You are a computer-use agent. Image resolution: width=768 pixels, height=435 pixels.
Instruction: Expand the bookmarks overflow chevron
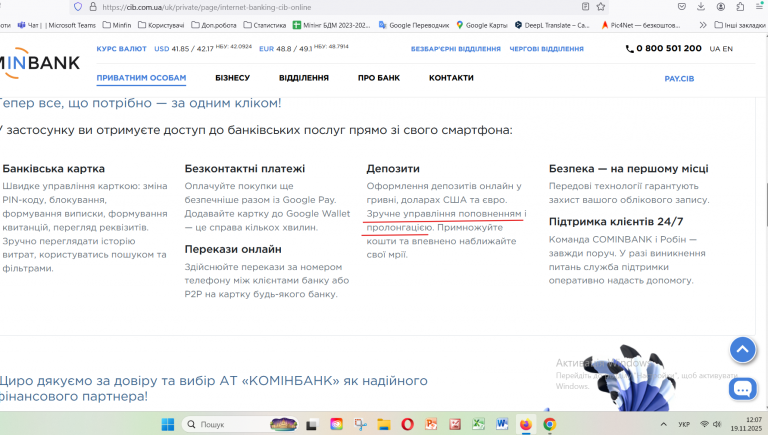pos(703,25)
